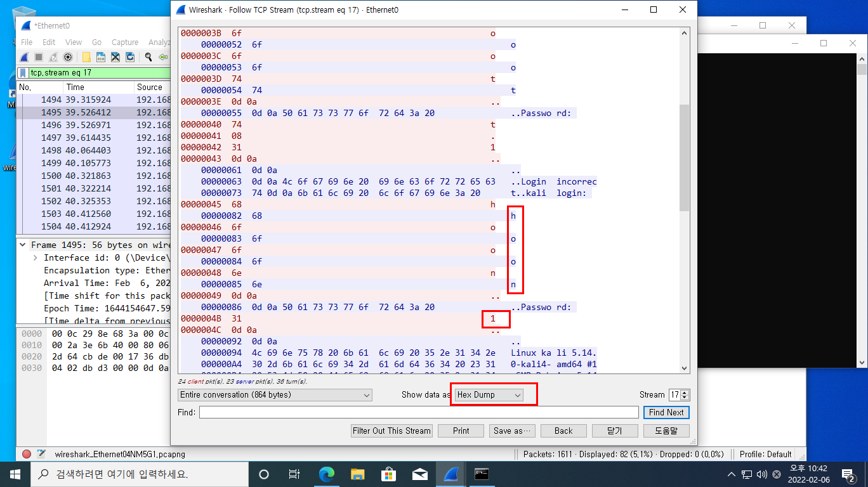868x487 pixels.
Task: Select packet 1494 in the packet list
Action: [93, 100]
